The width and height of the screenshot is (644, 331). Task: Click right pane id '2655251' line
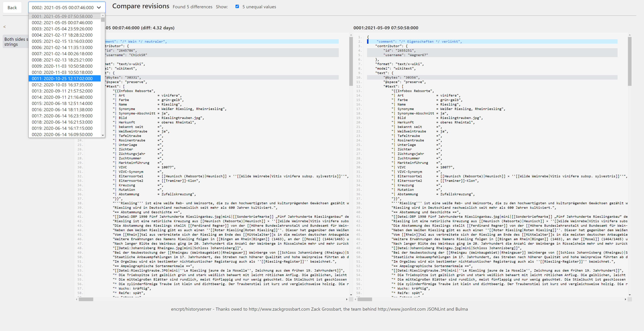pyautogui.click(x=492, y=50)
